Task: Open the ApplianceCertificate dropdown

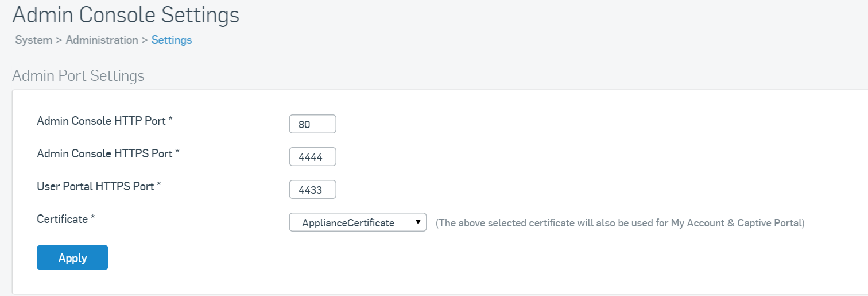Action: click(357, 222)
